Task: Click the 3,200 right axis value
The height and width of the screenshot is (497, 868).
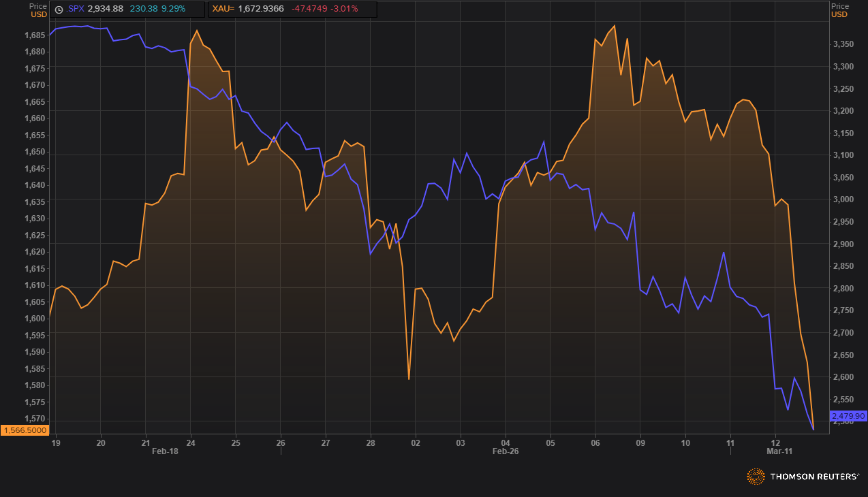Action: pyautogui.click(x=842, y=111)
